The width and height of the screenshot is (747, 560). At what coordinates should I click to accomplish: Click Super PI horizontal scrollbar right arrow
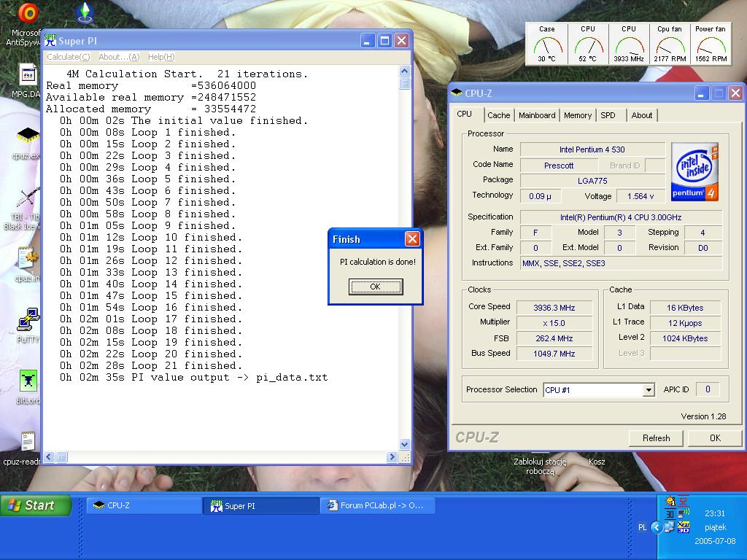392,457
